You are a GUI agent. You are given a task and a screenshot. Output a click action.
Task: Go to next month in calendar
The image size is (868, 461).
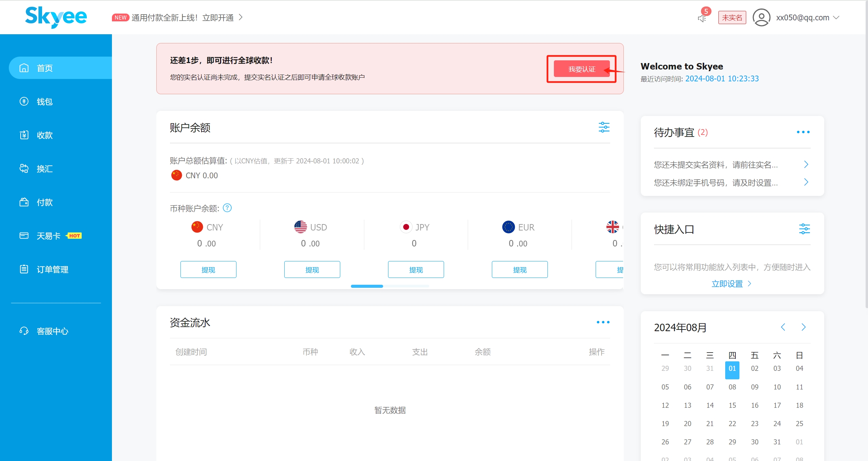[803, 327]
